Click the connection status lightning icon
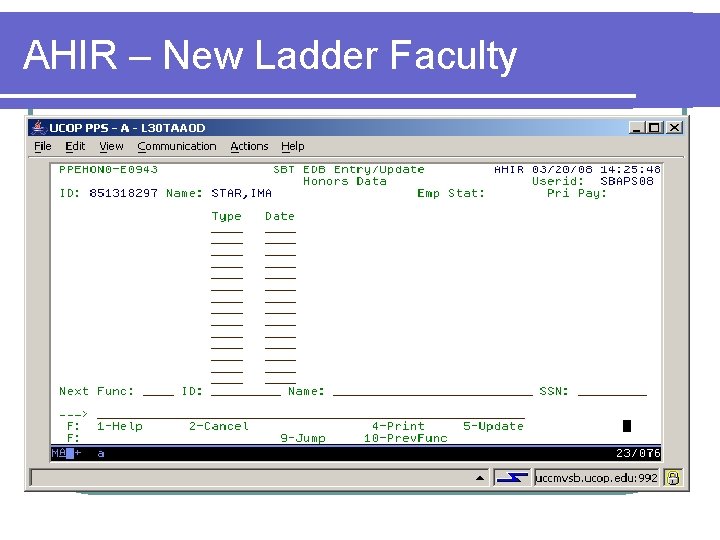The image size is (720, 540). pos(512,478)
